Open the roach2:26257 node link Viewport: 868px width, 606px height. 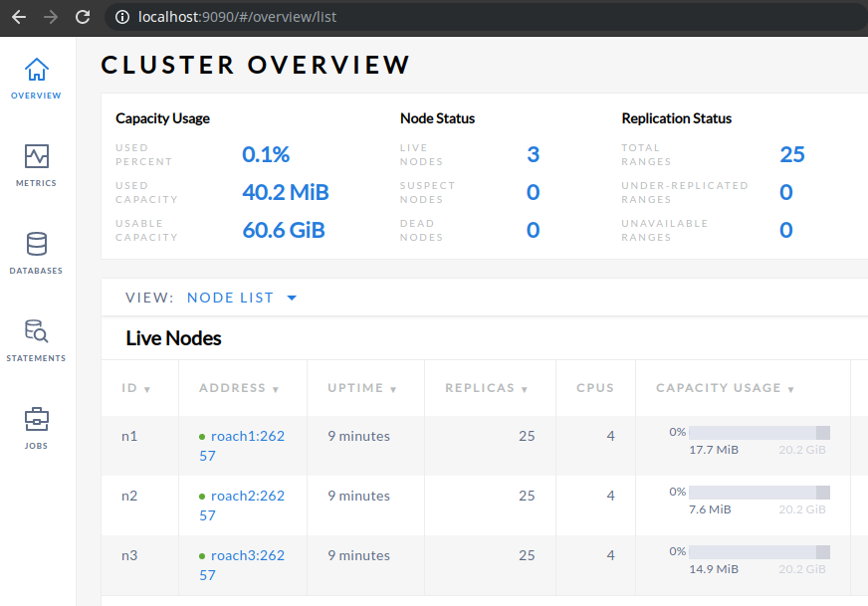[247, 497]
